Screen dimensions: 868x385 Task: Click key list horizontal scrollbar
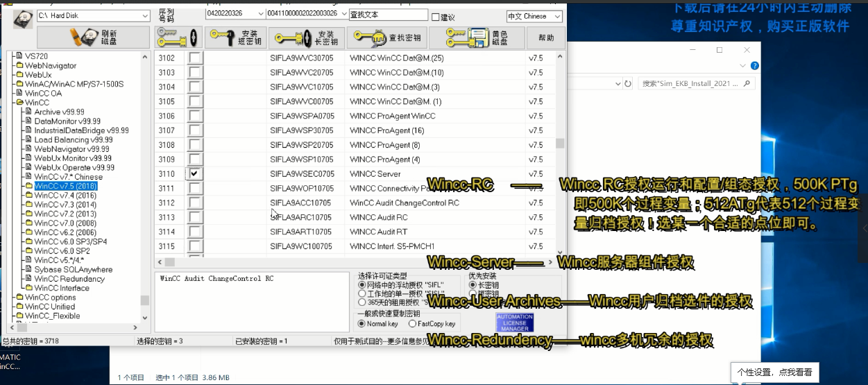pos(355,262)
